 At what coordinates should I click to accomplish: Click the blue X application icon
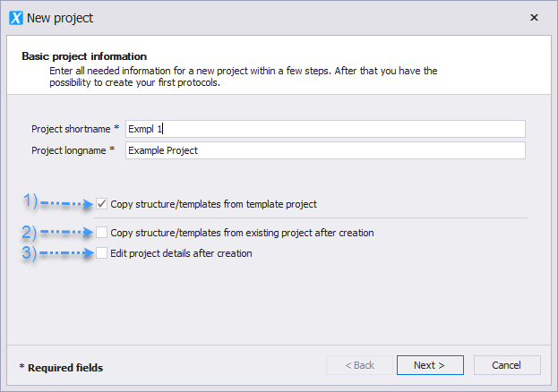click(x=16, y=18)
